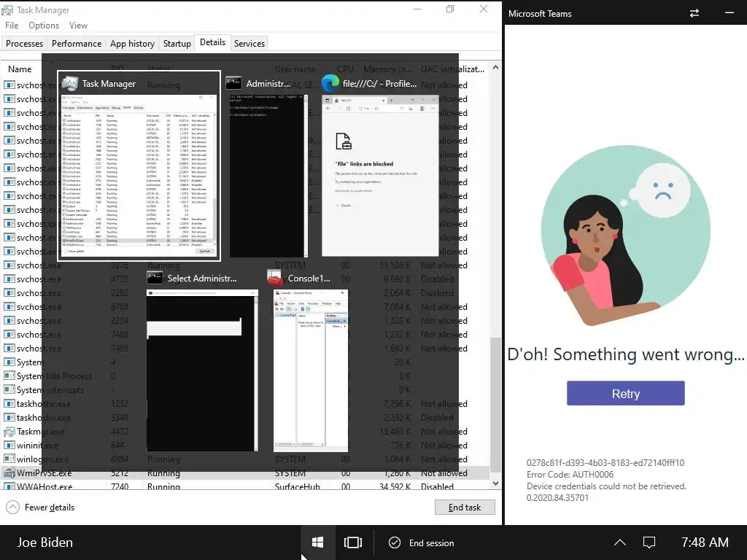The image size is (747, 560).
Task: Select the WmiPrvSE.exe process row
Action: [245, 472]
